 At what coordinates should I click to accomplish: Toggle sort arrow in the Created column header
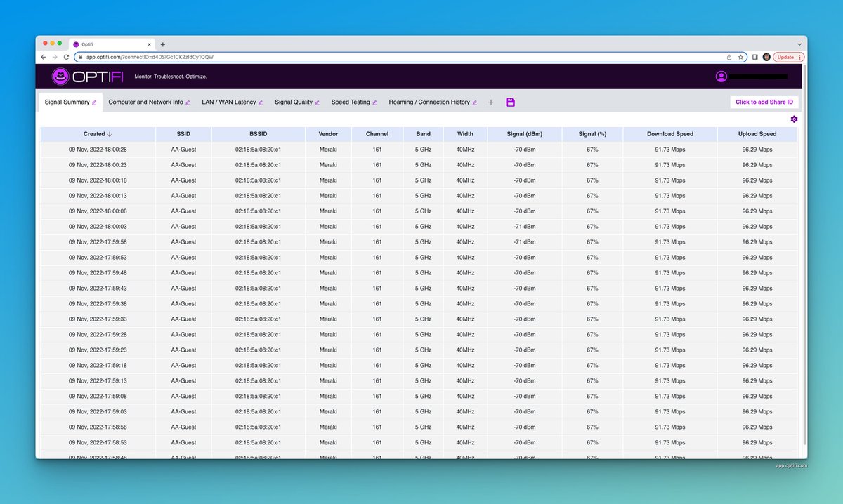110,134
